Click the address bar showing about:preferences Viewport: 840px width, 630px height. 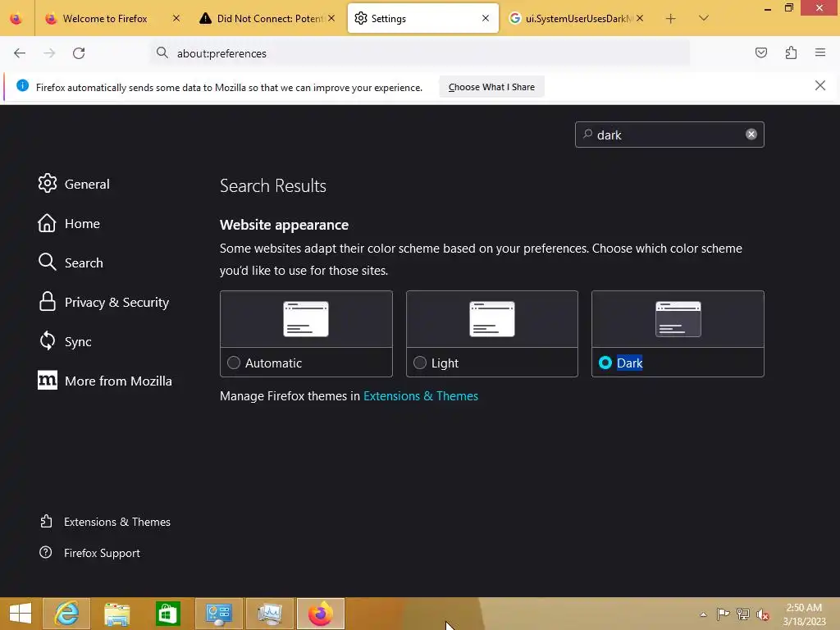pos(420,53)
